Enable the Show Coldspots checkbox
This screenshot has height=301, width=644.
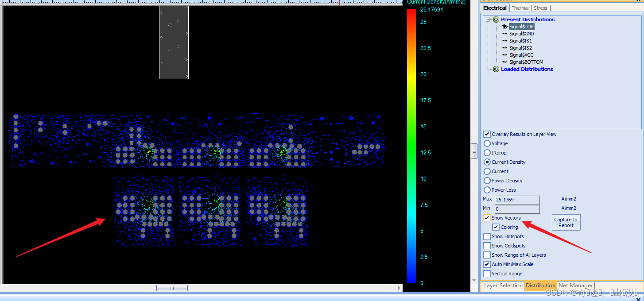487,246
